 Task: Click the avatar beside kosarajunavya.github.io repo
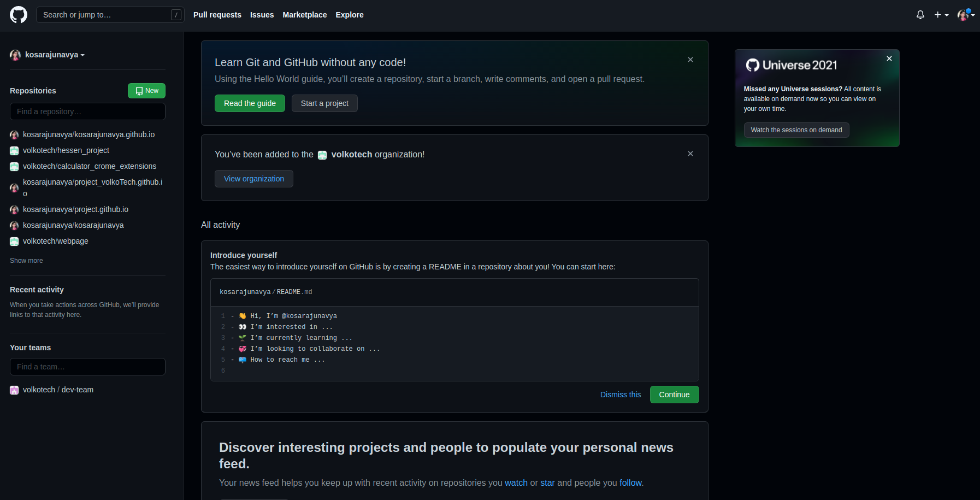coord(14,135)
